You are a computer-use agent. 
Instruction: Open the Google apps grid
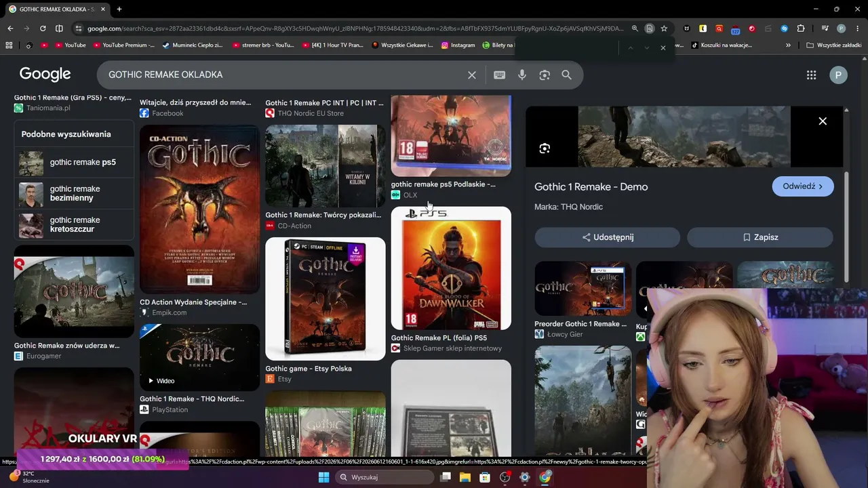coord(811,75)
